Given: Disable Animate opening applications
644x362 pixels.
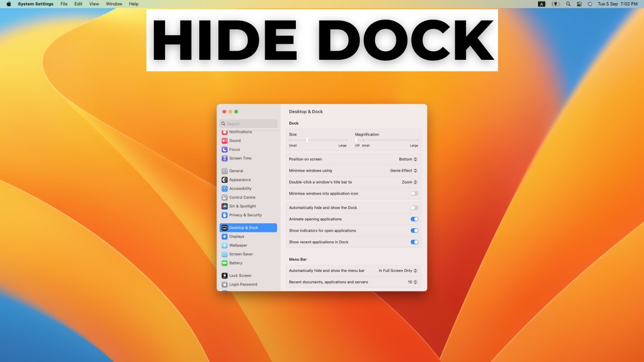Looking at the screenshot, I should click(414, 219).
